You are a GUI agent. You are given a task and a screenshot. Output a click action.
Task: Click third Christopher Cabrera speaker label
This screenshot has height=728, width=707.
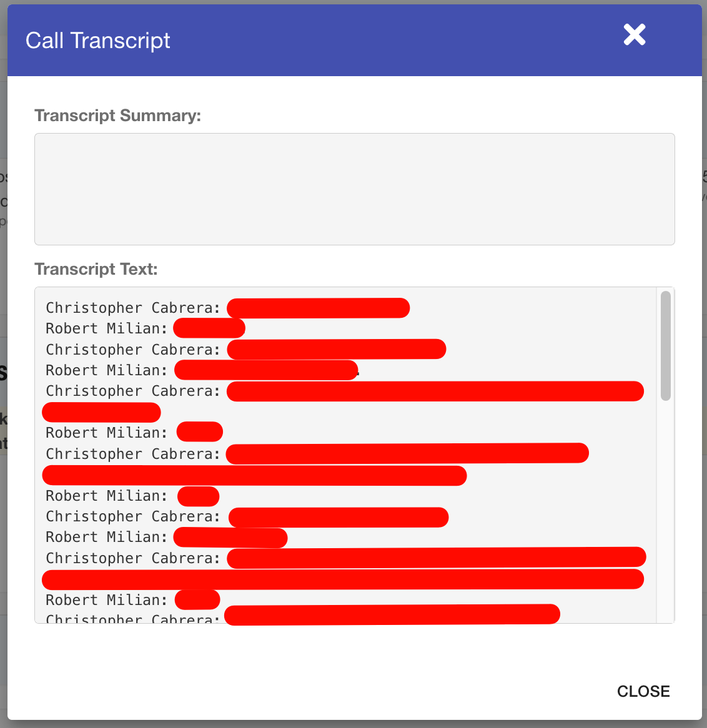click(x=133, y=391)
